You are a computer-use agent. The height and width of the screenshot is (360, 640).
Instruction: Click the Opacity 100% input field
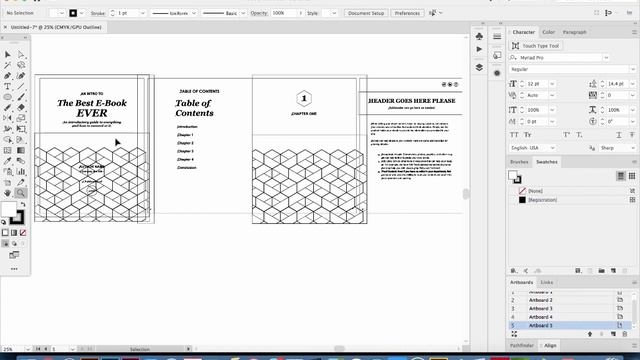(284, 13)
